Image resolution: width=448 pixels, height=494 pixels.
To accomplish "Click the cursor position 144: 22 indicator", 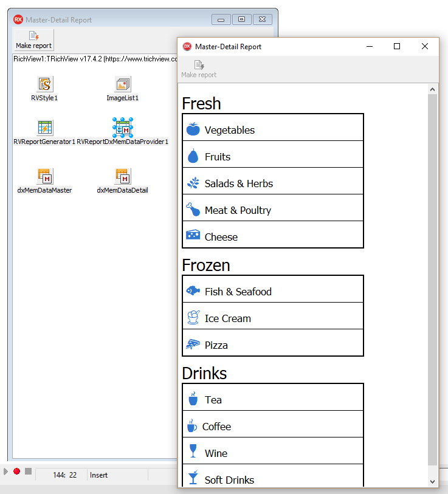I will 64,475.
